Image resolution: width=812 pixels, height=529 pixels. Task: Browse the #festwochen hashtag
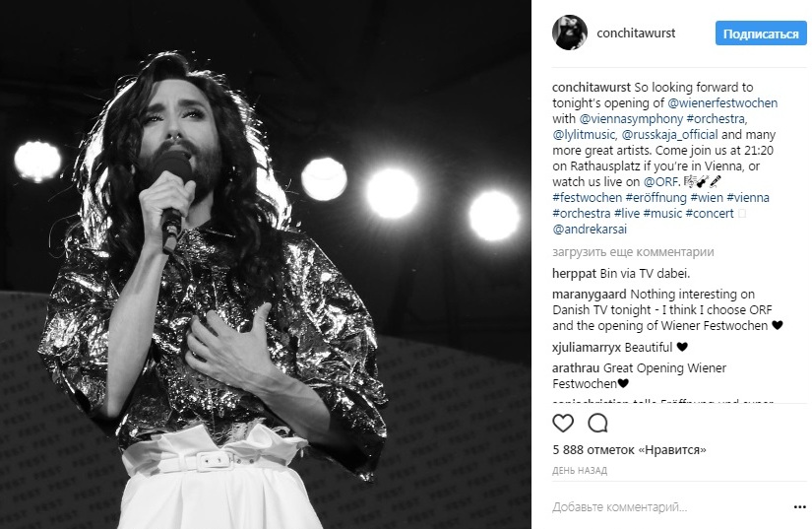click(587, 197)
